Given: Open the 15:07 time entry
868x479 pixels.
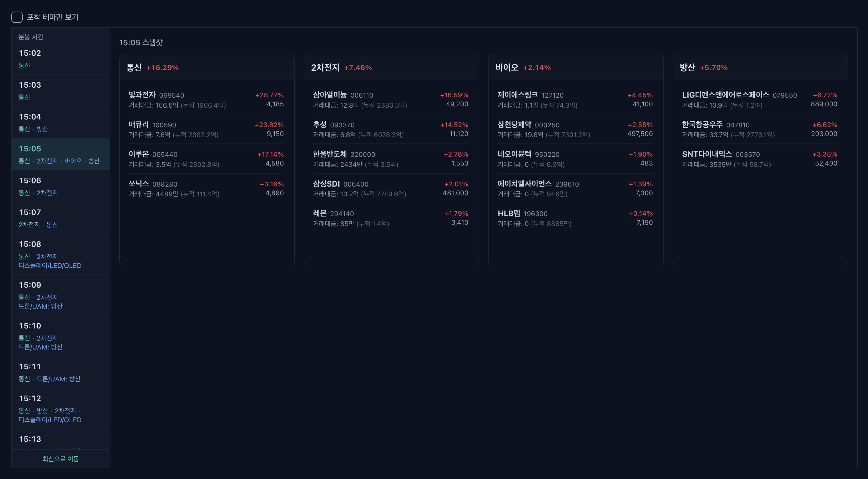Looking at the screenshot, I should coord(61,218).
